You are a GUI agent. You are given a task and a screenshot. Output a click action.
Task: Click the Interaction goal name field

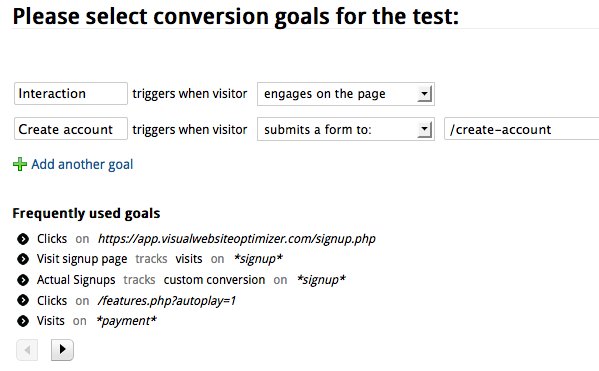point(71,93)
